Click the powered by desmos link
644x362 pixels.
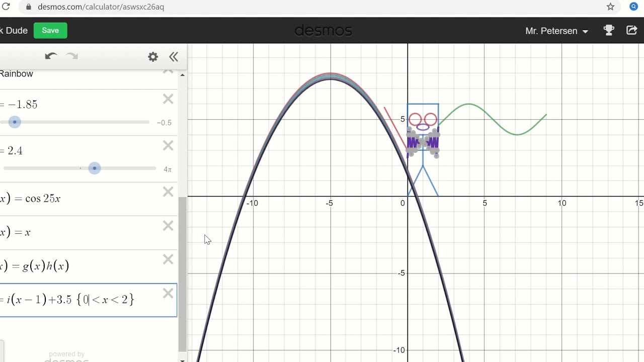click(x=66, y=357)
